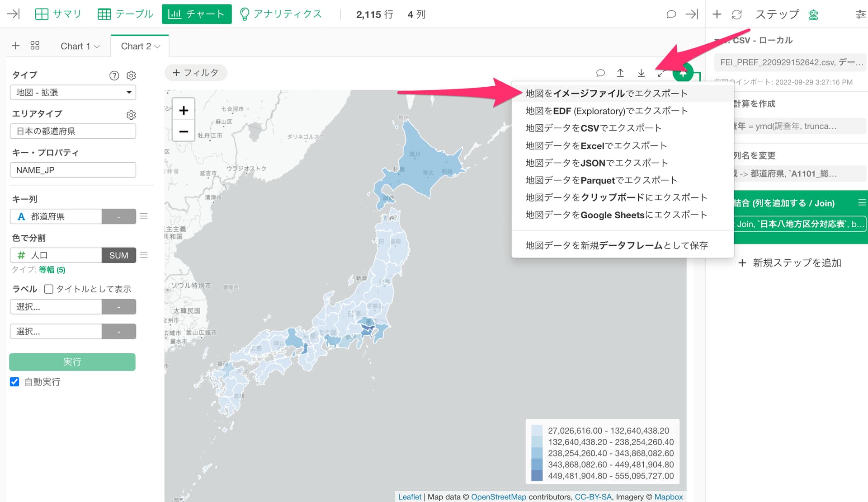Screen dimensions: 868x502
Task: Open the 地図 - 拡張 type dropdown
Action: click(73, 92)
